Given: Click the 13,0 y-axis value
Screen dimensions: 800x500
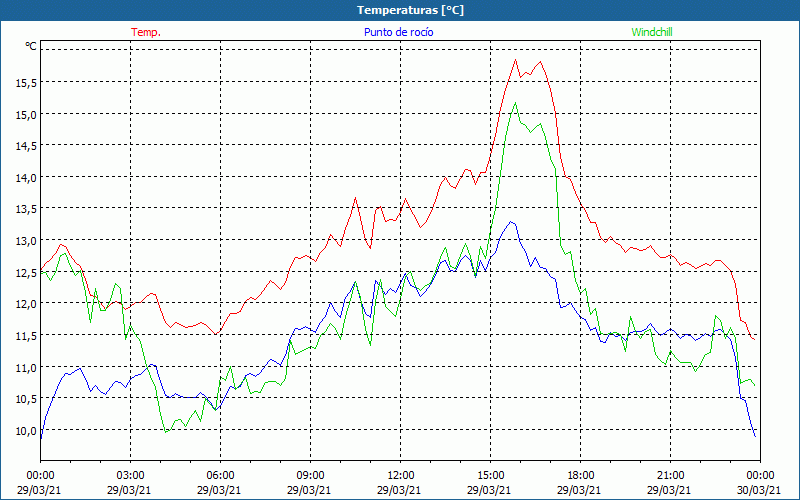Looking at the screenshot, I should pyautogui.click(x=26, y=241).
